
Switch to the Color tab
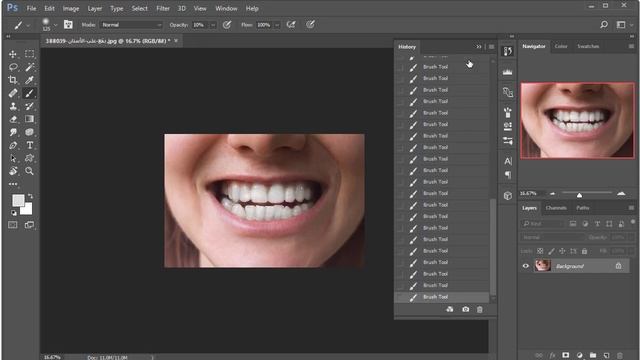coord(561,46)
